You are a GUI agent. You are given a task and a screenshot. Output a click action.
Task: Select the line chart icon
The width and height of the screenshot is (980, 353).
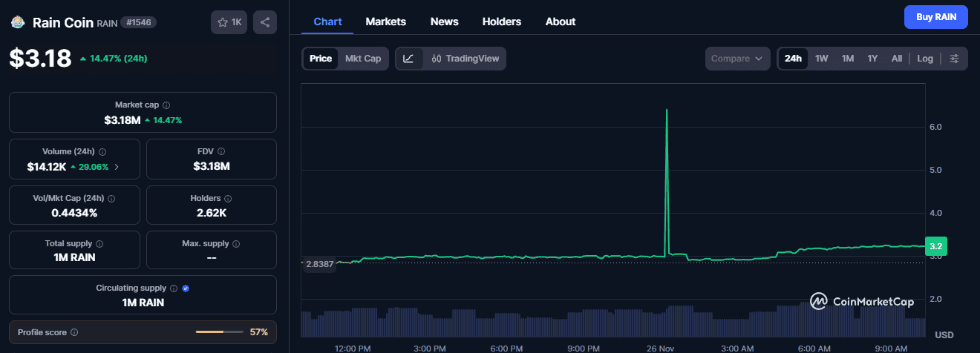point(409,59)
